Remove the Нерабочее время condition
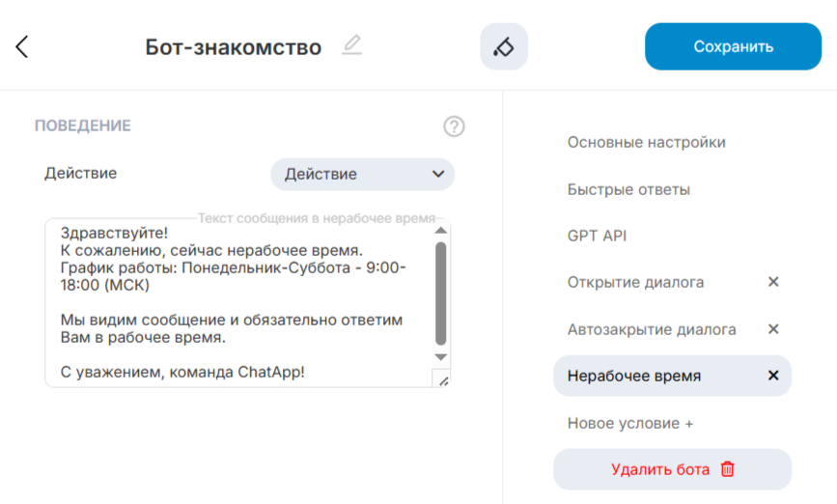Image resolution: width=837 pixels, height=504 pixels. tap(772, 376)
